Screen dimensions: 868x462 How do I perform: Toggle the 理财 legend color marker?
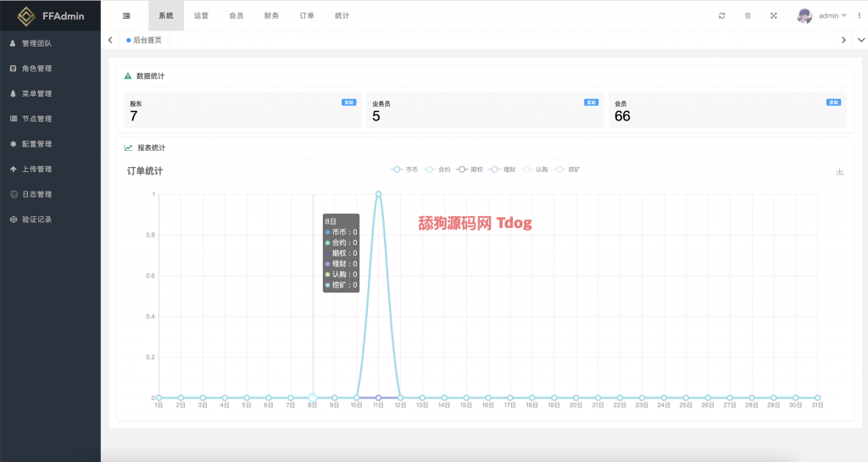tap(495, 170)
